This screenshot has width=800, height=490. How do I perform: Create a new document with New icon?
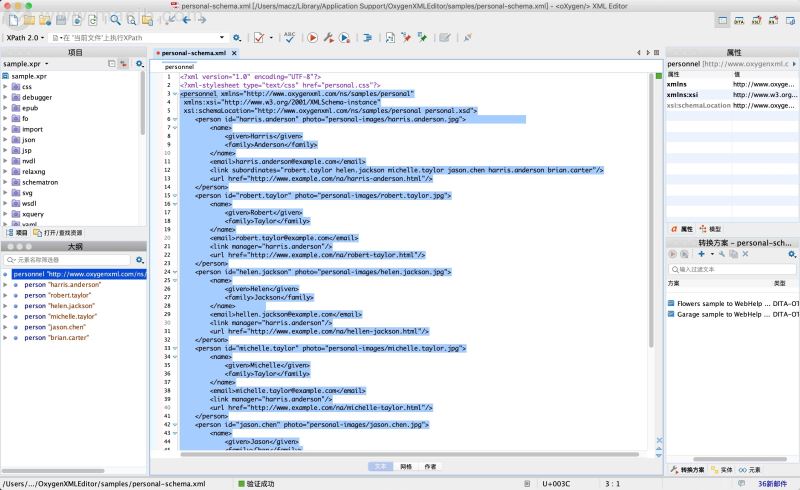pos(14,20)
